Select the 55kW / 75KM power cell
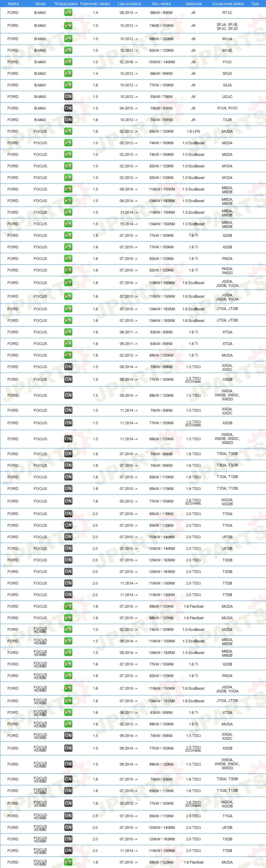Screen dimensions: 266x868 [x=161, y=97]
